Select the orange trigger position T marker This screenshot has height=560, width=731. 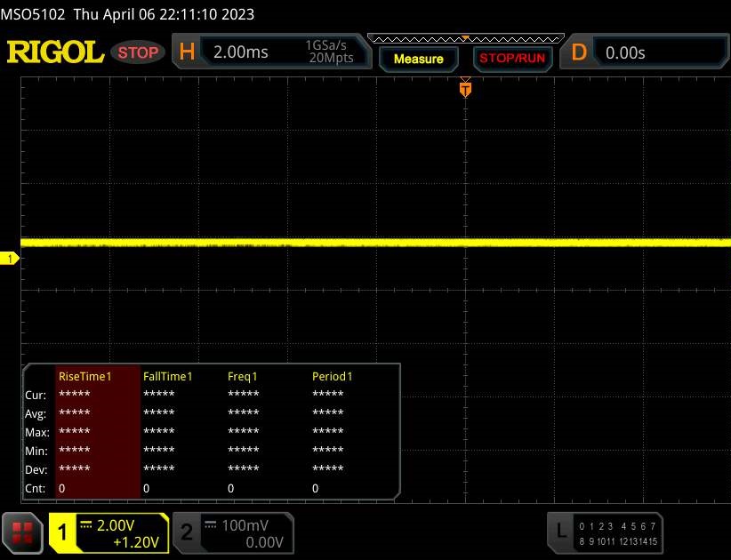pyautogui.click(x=464, y=89)
